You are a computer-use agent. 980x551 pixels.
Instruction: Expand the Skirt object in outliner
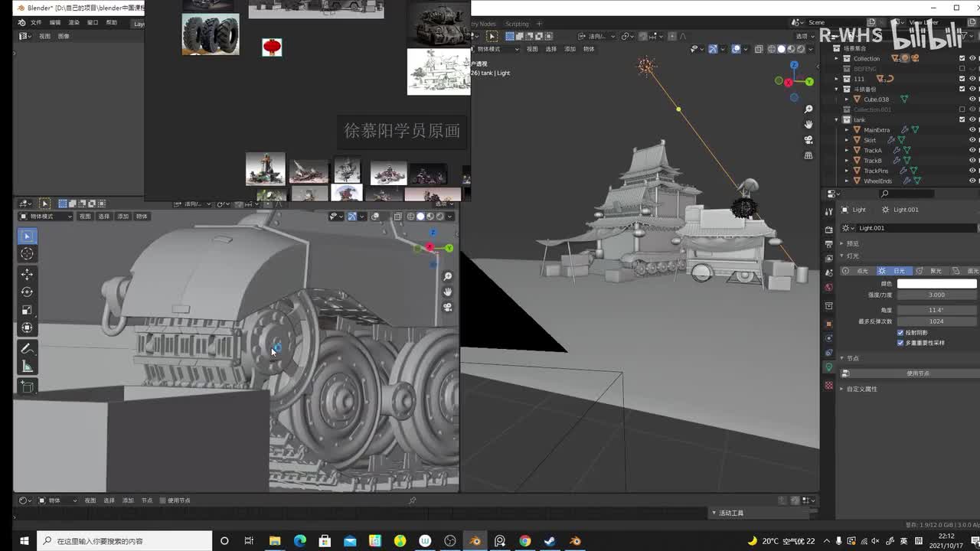(847, 140)
